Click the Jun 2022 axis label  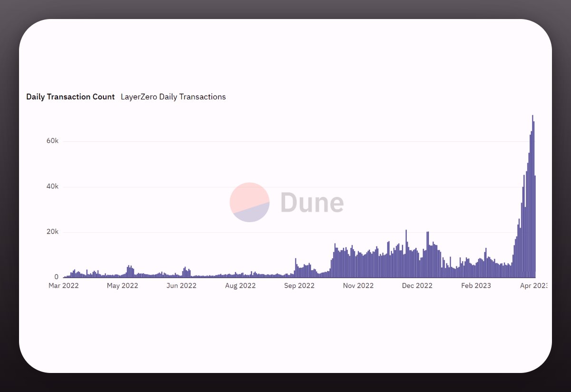(x=181, y=285)
